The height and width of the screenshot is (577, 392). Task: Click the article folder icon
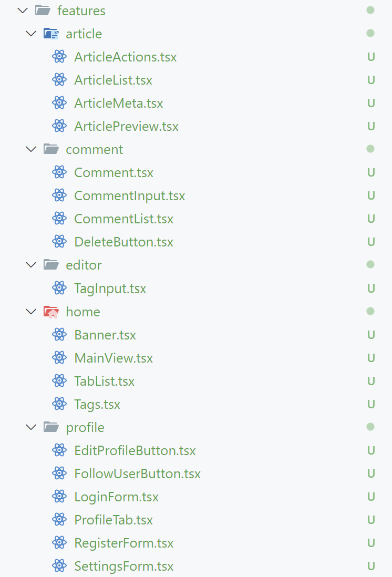(x=51, y=34)
